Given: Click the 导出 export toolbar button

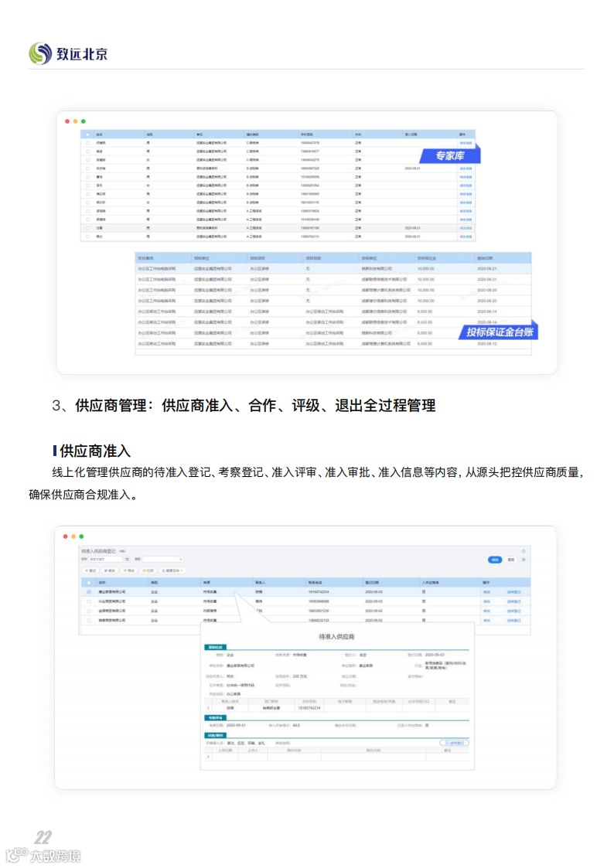Looking at the screenshot, I should pyautogui.click(x=129, y=570).
